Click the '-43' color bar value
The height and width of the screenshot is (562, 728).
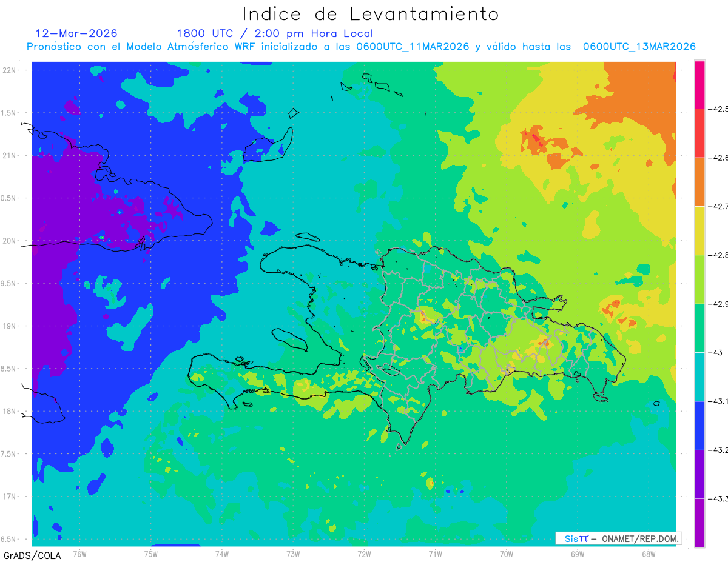click(716, 352)
